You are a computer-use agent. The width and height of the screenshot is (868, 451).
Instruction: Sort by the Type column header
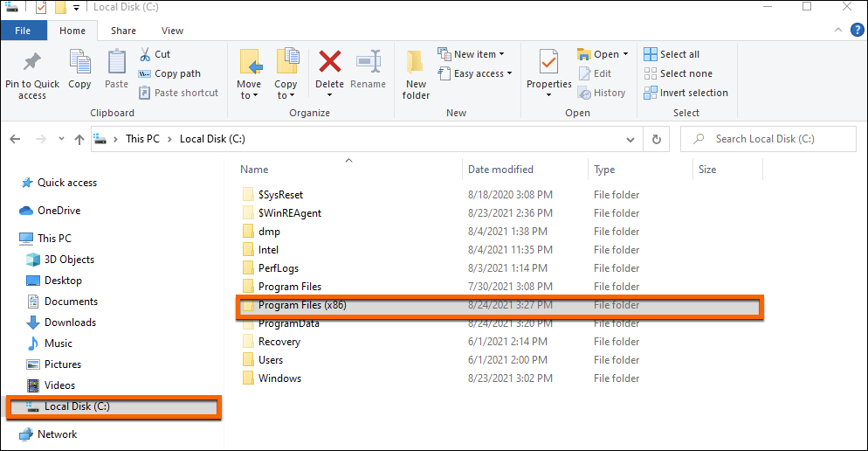pos(604,170)
